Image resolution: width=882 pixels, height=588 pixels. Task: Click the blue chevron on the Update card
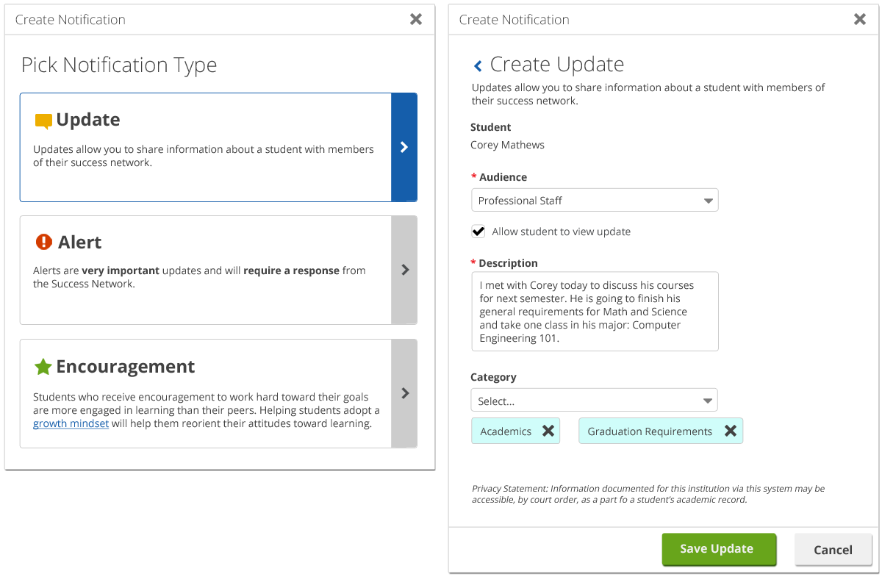[404, 147]
